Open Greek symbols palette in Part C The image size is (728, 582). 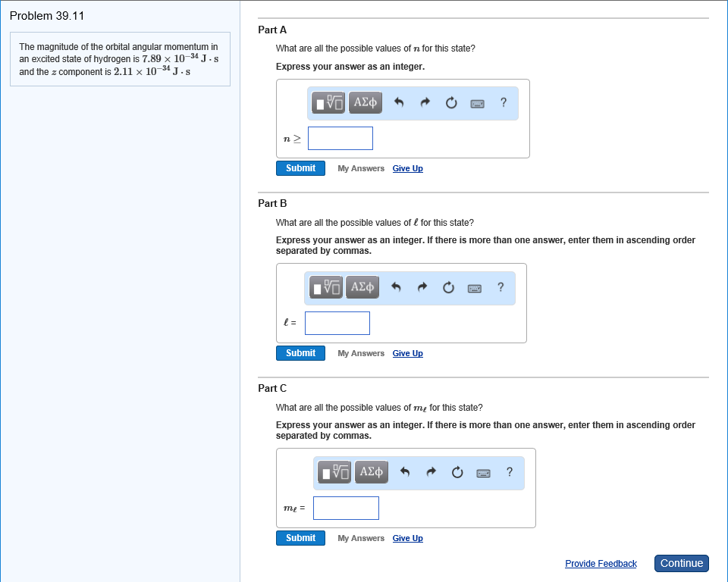click(x=371, y=472)
